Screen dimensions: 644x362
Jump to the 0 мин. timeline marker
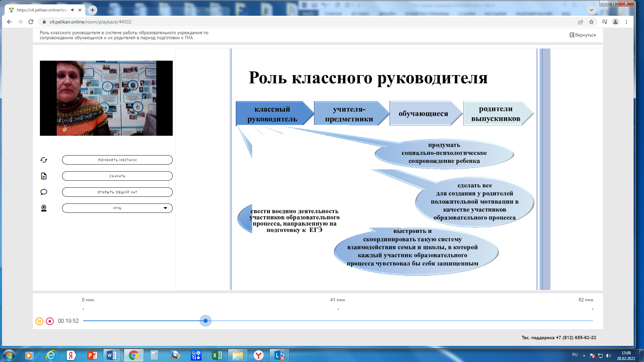click(88, 300)
